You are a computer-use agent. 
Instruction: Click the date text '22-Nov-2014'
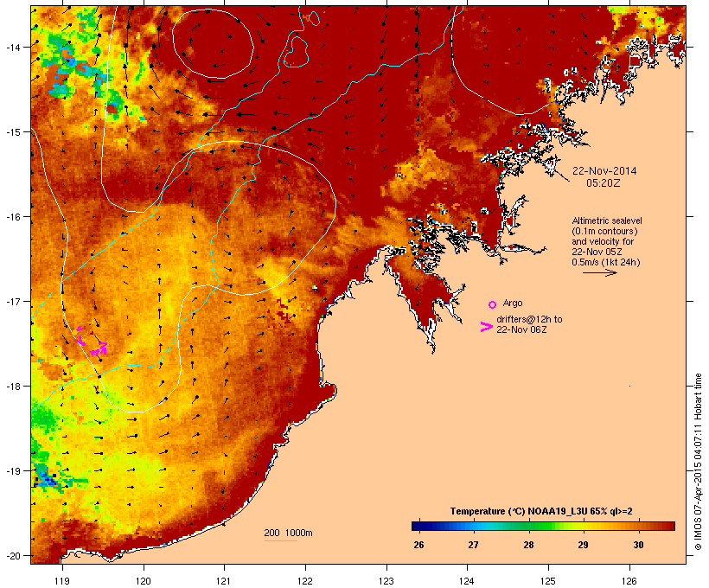coord(604,171)
